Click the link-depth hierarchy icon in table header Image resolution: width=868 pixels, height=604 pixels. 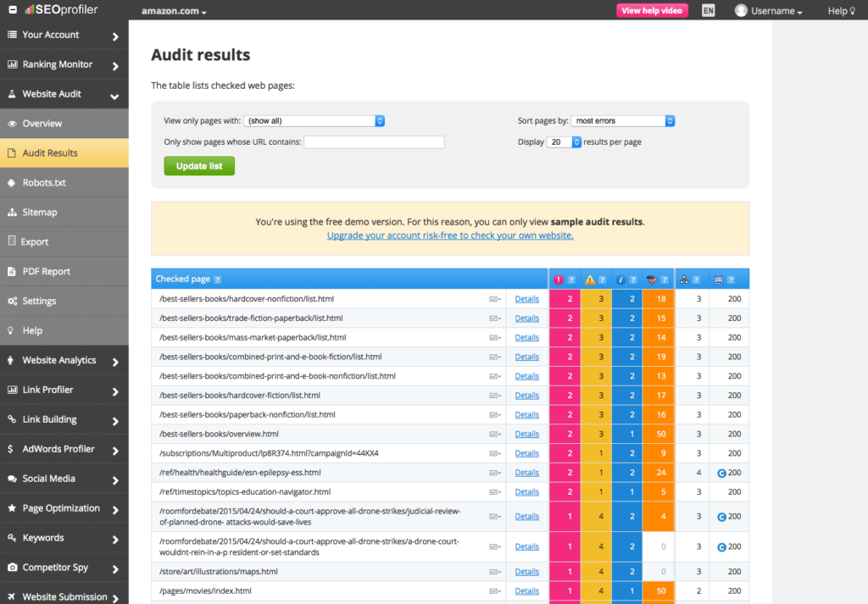tap(684, 280)
